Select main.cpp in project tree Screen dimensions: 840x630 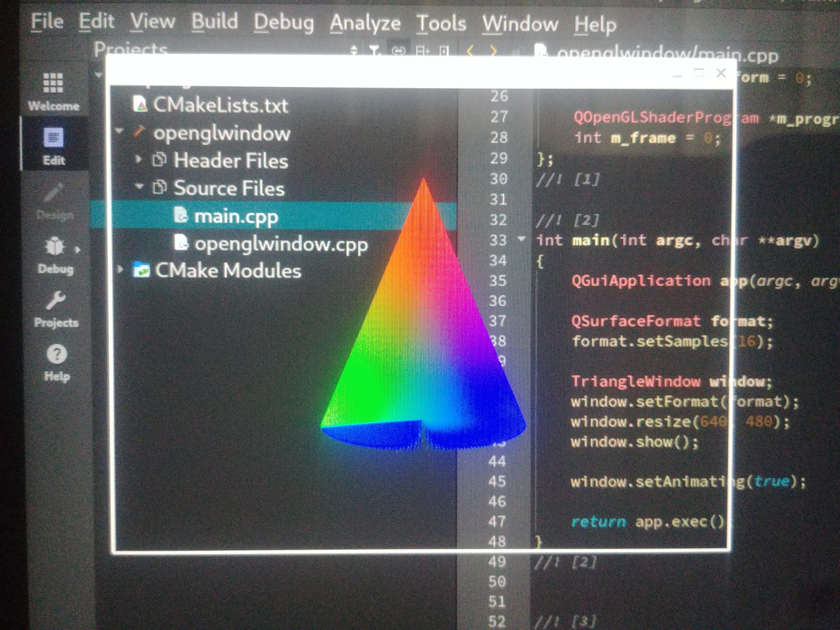point(236,216)
